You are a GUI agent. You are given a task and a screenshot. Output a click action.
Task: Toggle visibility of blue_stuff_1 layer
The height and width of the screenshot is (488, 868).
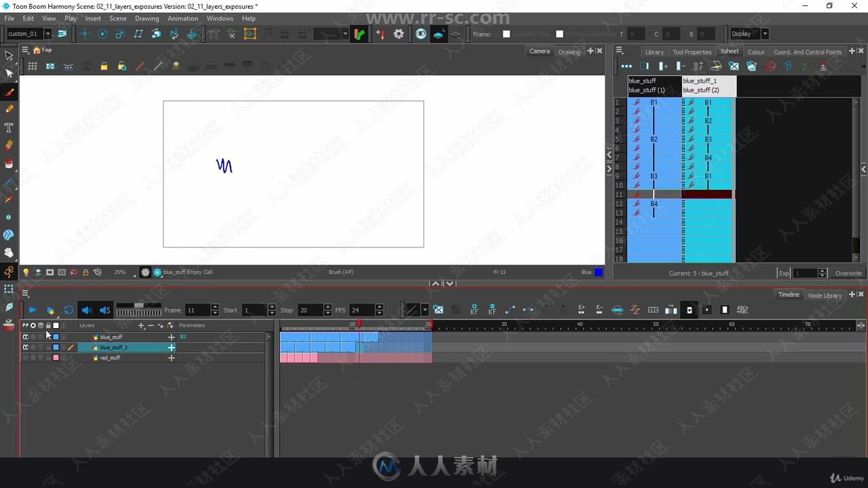pyautogui.click(x=25, y=347)
